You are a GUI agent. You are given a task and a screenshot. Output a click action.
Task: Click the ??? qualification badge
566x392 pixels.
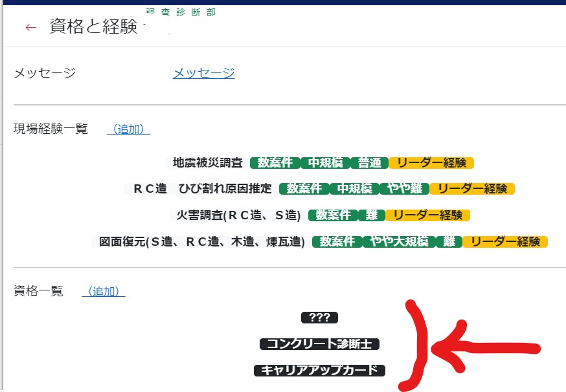(319, 318)
